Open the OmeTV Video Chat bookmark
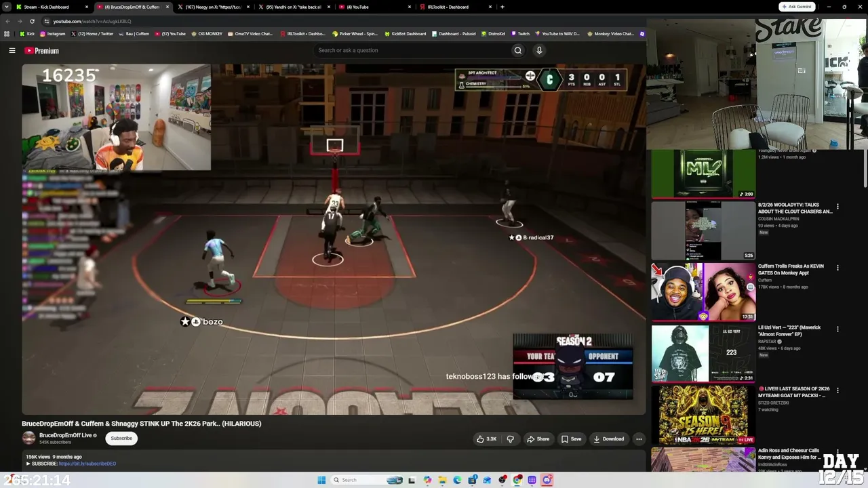The height and width of the screenshot is (488, 868). point(250,33)
